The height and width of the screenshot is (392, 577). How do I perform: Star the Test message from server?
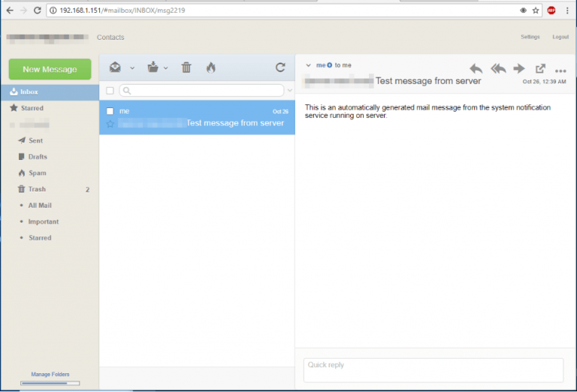point(110,124)
